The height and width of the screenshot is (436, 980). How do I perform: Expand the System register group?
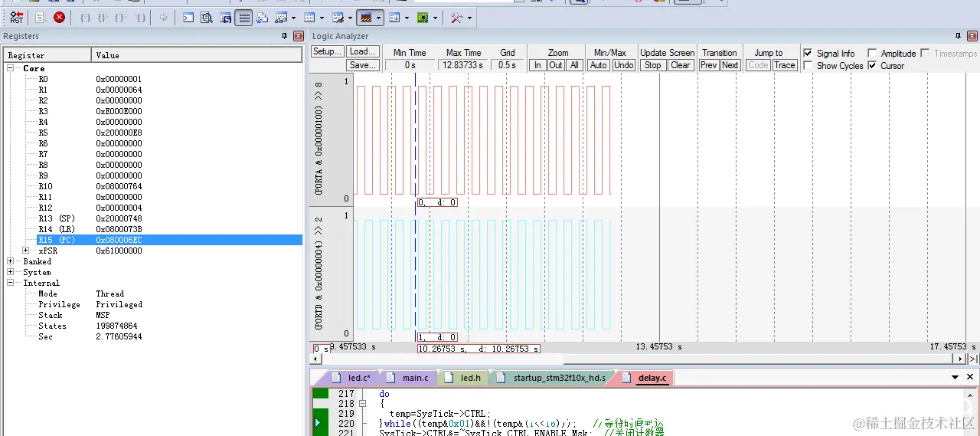click(x=11, y=272)
